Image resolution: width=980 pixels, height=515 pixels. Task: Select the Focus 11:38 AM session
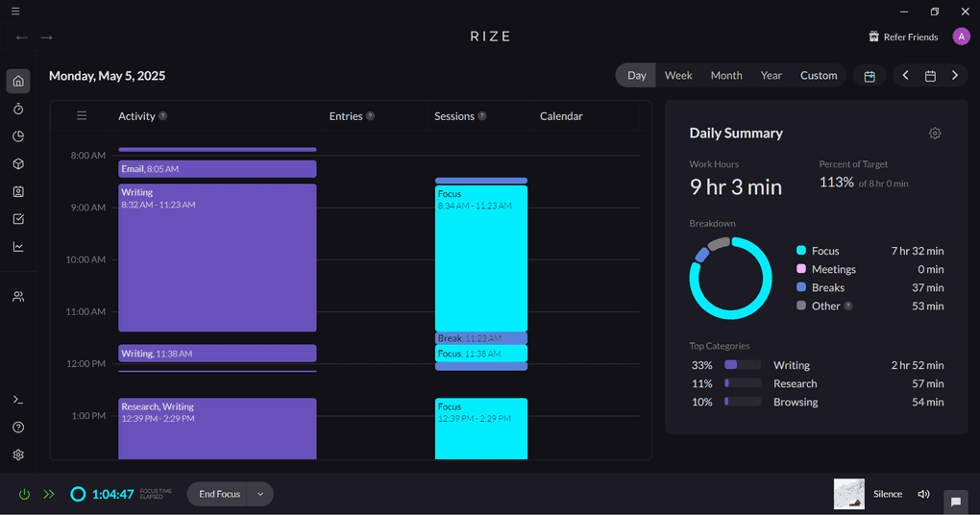[481, 354]
